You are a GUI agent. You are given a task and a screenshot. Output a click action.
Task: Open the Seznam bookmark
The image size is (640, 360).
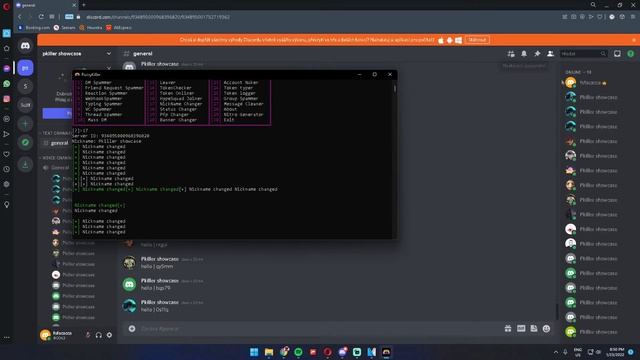tap(64, 28)
